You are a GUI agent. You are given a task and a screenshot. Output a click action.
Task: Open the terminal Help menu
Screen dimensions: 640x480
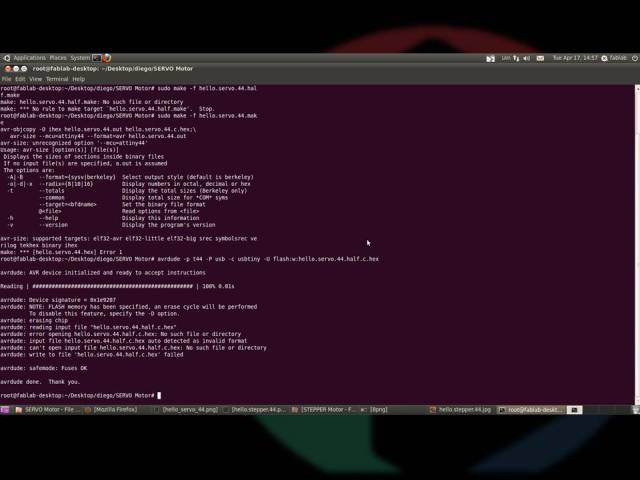[79, 79]
